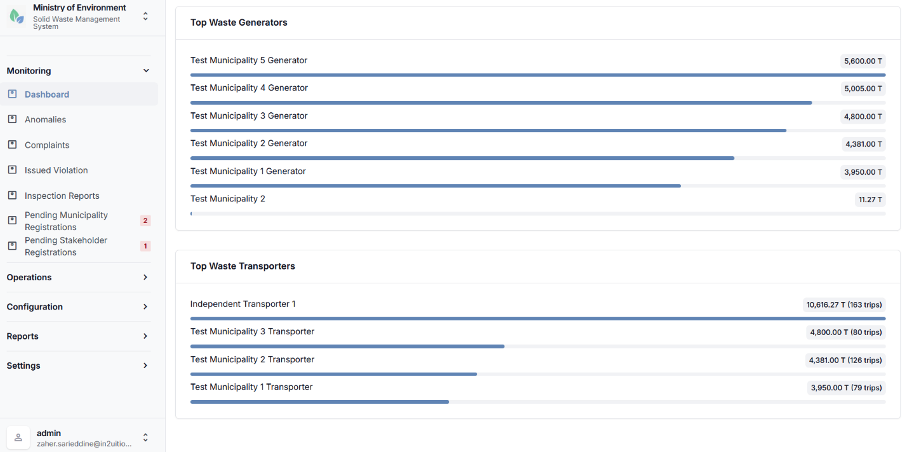Click the Pending Municipality Registrations icon
The image size is (907, 452).
13,221
